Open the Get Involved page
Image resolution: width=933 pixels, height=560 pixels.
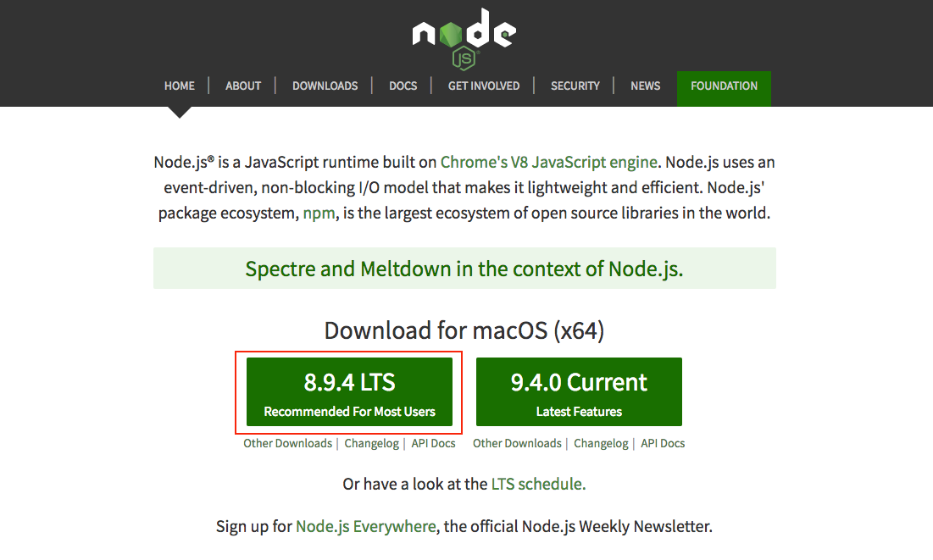coord(484,86)
